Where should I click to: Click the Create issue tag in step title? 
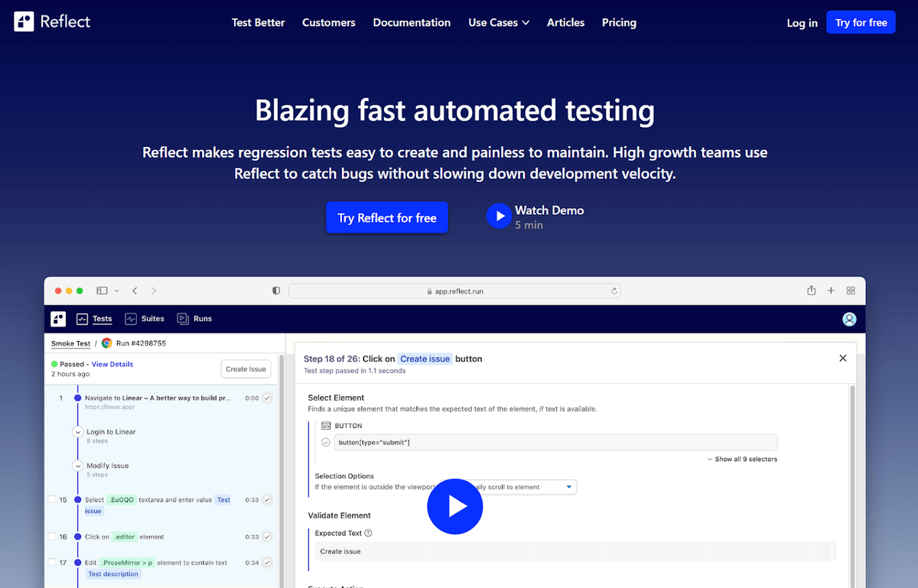click(x=425, y=359)
